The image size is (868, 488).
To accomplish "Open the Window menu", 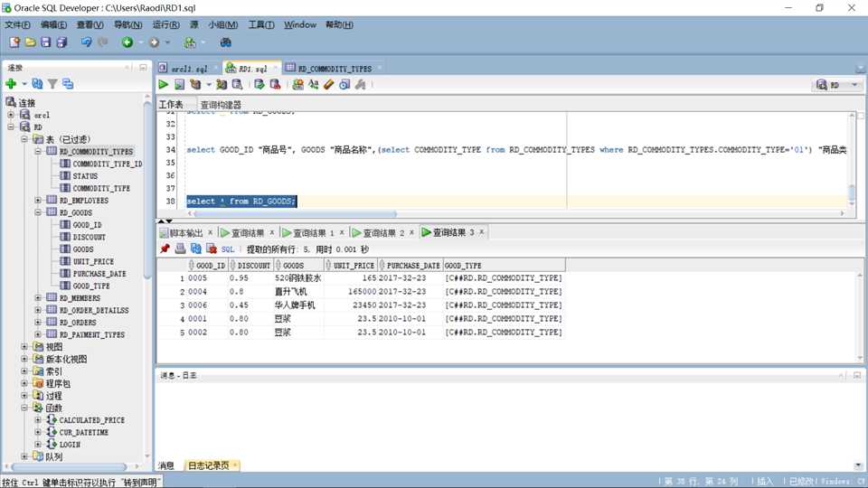I will [x=300, y=25].
